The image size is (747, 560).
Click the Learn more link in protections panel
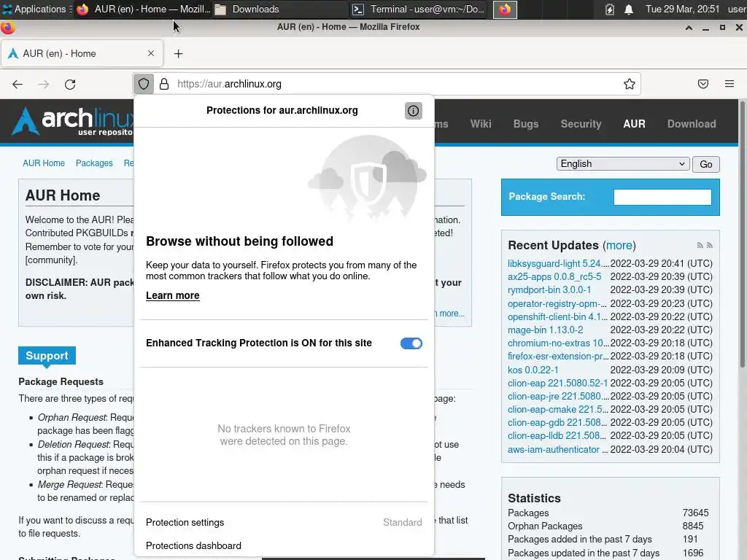(x=172, y=295)
